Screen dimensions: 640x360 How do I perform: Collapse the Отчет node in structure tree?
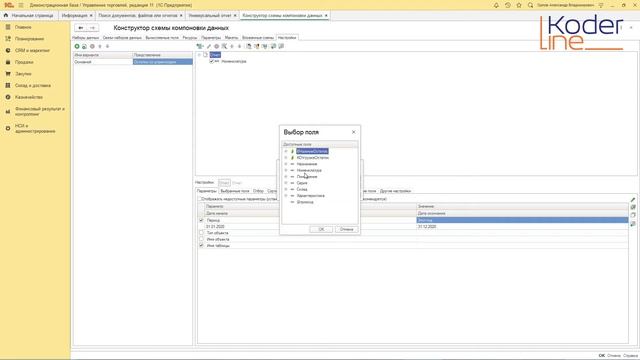[x=200, y=55]
